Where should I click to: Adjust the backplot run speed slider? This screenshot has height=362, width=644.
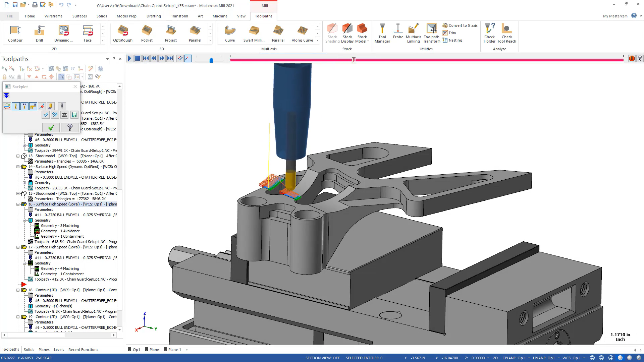[211, 60]
